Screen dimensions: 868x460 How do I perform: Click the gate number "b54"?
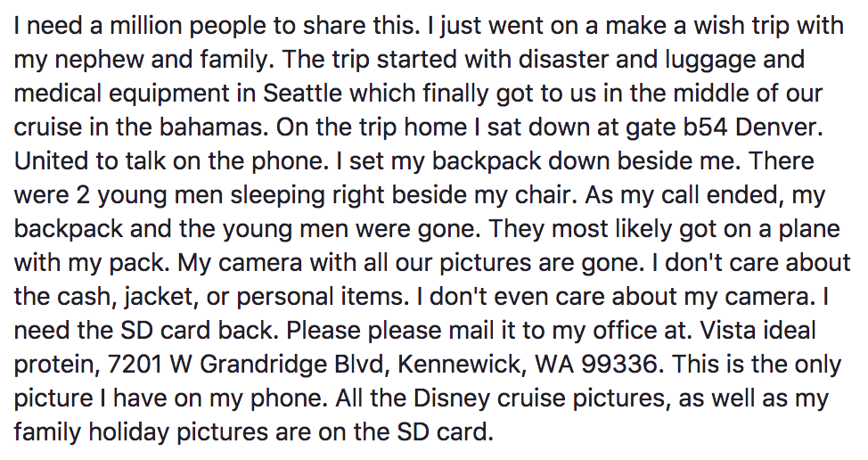tap(677, 127)
